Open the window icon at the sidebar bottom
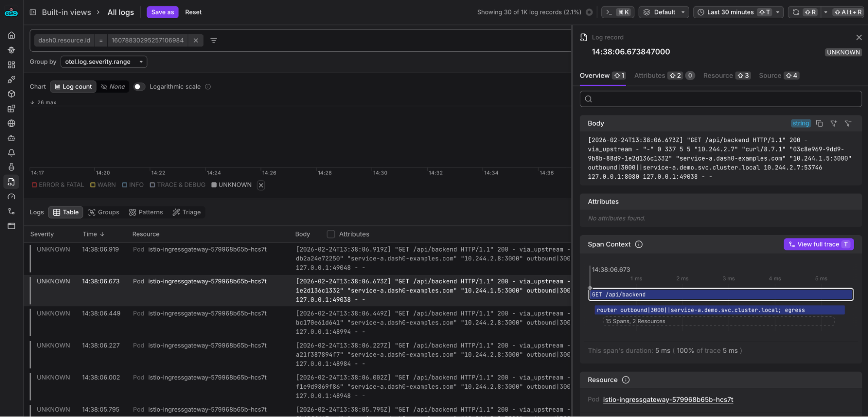The height and width of the screenshot is (417, 868). click(x=11, y=226)
